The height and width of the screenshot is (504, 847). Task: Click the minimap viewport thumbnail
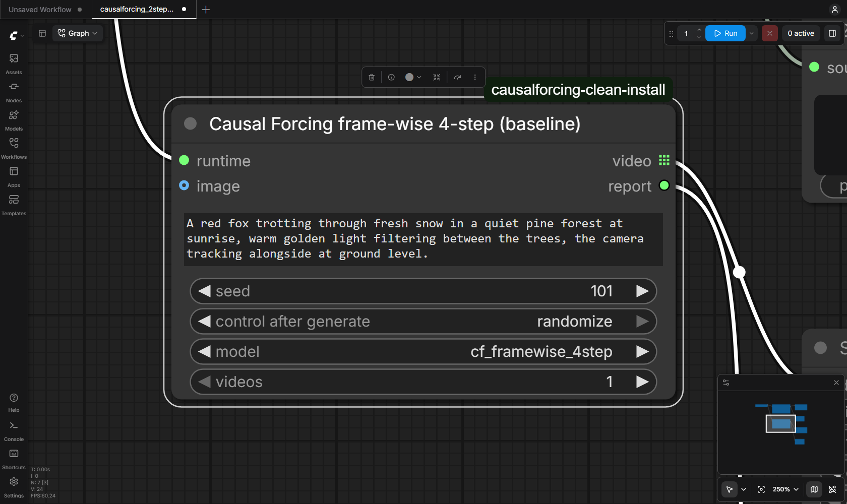coord(780,423)
